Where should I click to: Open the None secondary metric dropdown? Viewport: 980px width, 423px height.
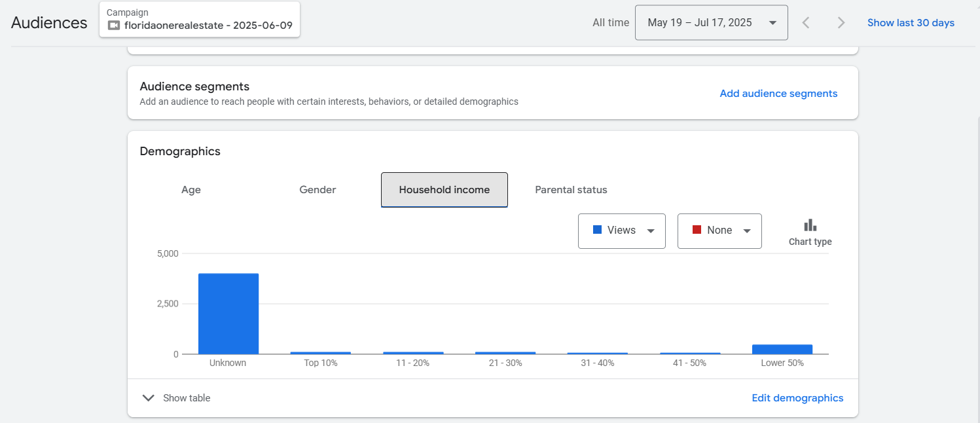(719, 230)
